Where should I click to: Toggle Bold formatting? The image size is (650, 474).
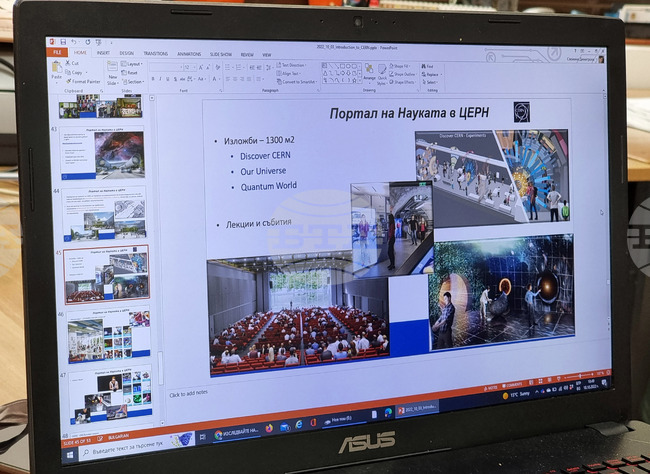click(x=153, y=79)
